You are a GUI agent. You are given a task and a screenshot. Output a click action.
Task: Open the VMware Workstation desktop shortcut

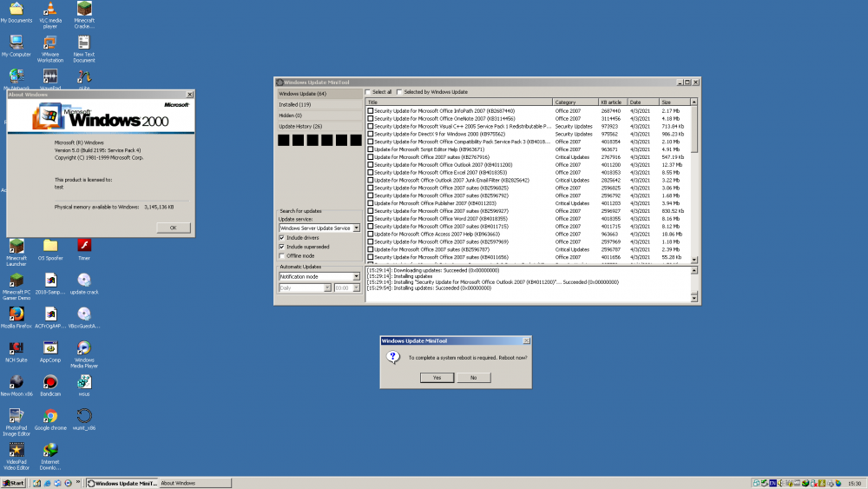point(49,49)
